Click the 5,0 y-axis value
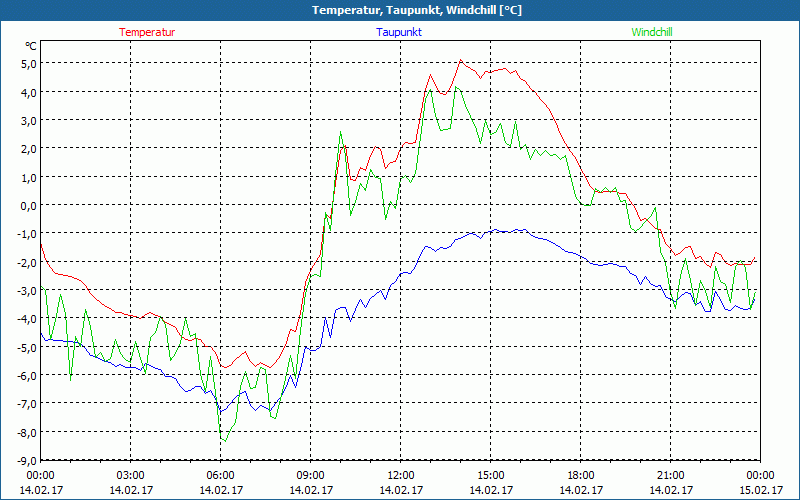The width and height of the screenshot is (800, 500). (28, 64)
